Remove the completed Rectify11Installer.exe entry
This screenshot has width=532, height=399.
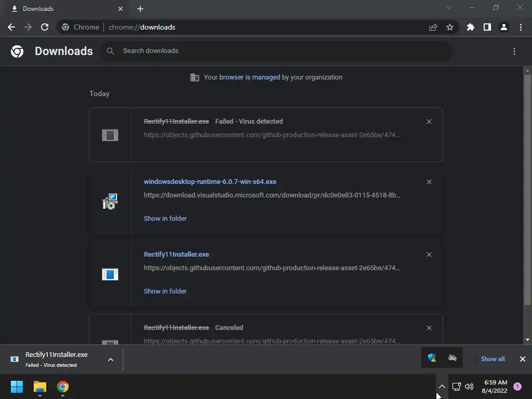[429, 255]
